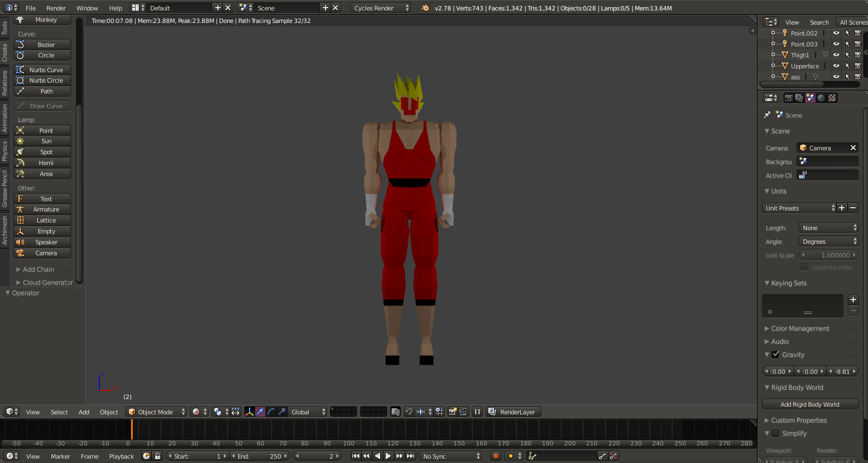The height and width of the screenshot is (463, 868).
Task: Open the Scene properties tab
Action: [x=810, y=98]
